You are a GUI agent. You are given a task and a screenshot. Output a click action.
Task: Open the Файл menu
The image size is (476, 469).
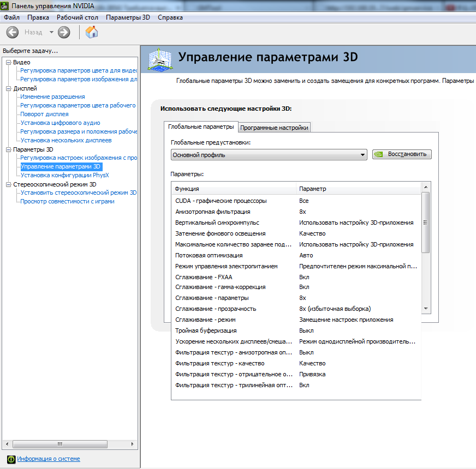11,17
